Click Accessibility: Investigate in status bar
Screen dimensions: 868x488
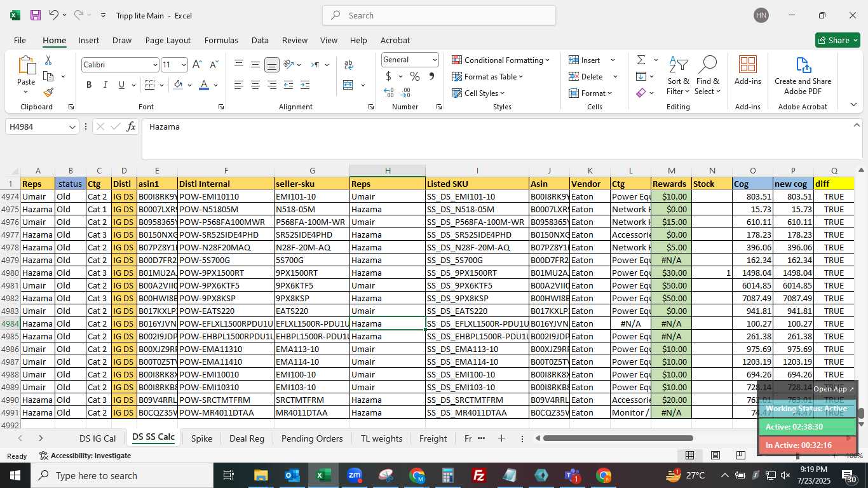point(85,456)
